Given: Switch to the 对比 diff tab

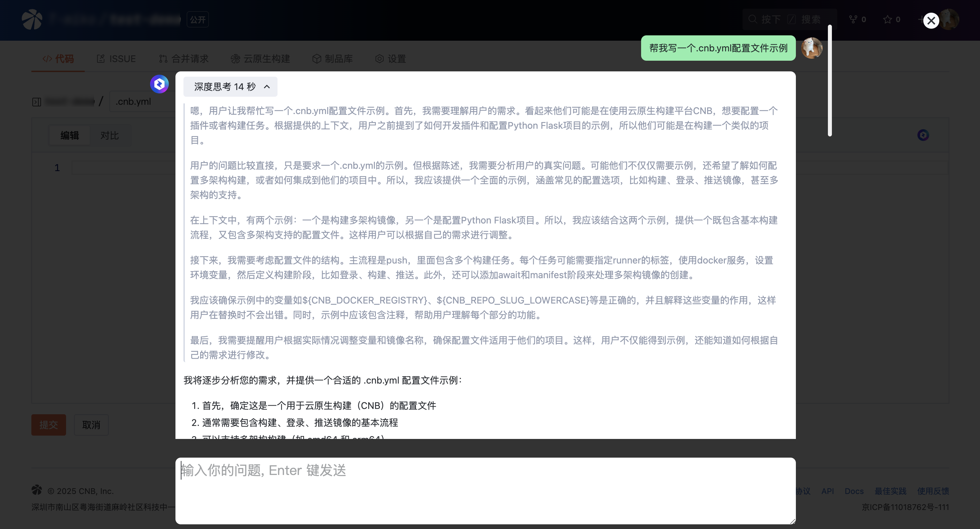Looking at the screenshot, I should pos(109,135).
